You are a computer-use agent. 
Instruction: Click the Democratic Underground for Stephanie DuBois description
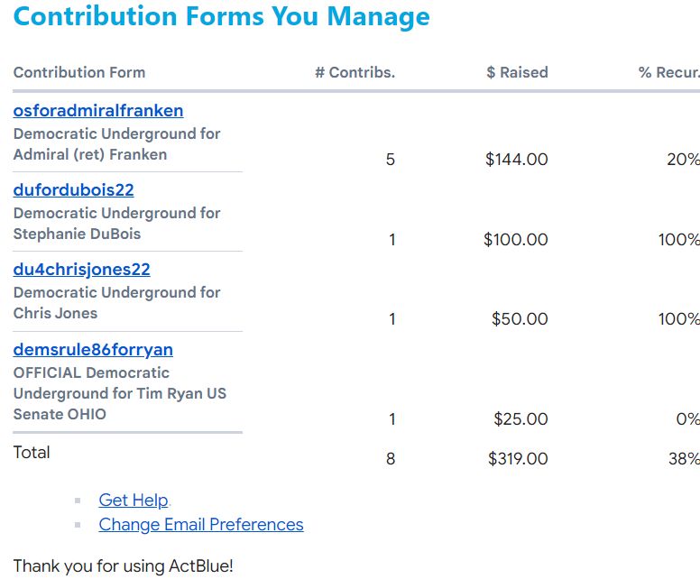pyautogui.click(x=116, y=224)
